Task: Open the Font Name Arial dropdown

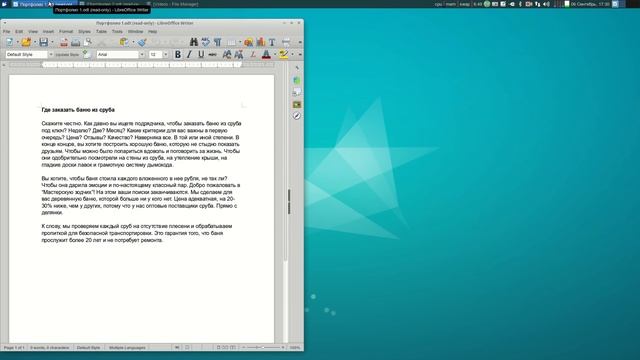Action: click(142, 54)
